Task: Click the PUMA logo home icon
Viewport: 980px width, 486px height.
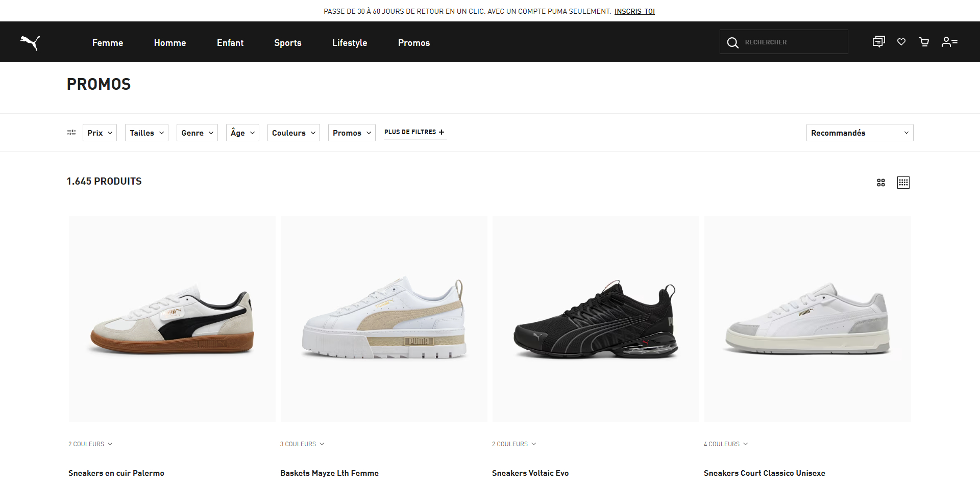Action: pos(30,43)
